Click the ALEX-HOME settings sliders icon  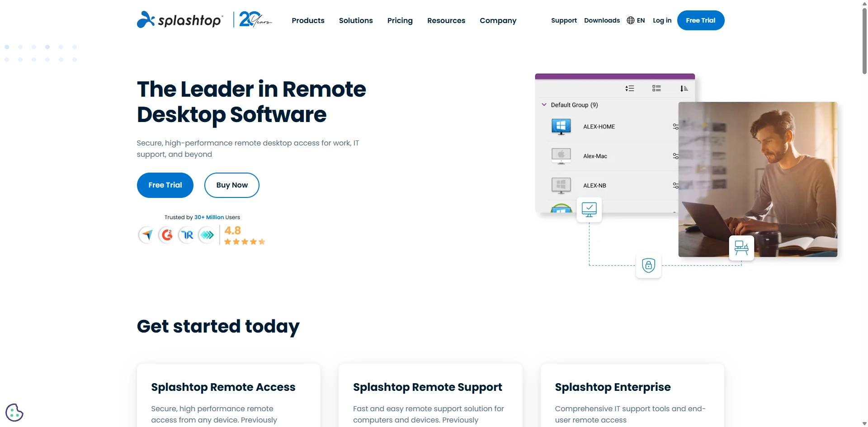click(675, 127)
